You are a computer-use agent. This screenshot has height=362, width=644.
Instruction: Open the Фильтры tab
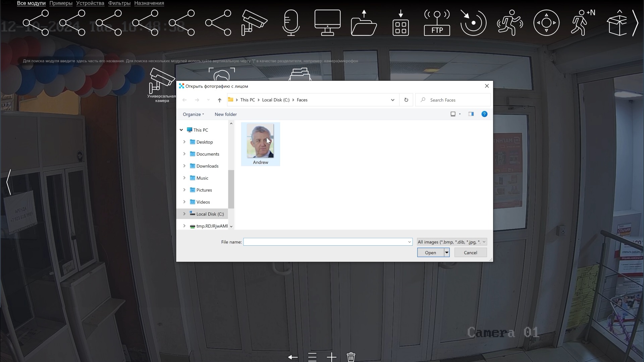point(119,3)
